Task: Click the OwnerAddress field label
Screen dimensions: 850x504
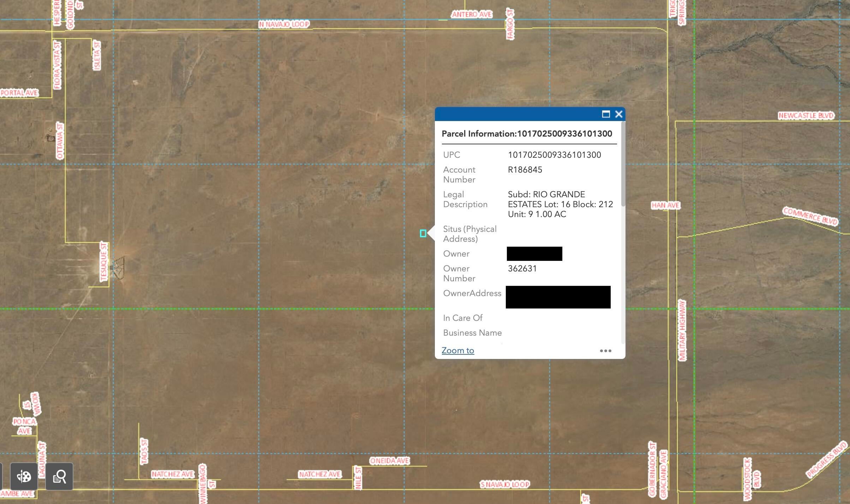Action: pyautogui.click(x=472, y=293)
